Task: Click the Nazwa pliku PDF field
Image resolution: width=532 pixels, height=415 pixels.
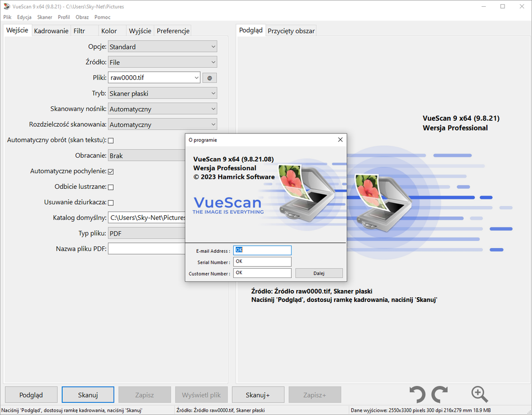Action: [147, 248]
